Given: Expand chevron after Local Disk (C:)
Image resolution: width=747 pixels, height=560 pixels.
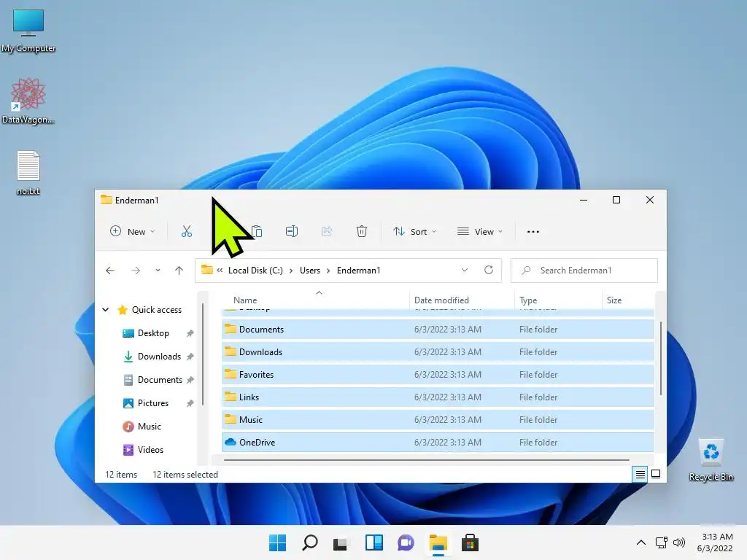Looking at the screenshot, I should click(291, 271).
